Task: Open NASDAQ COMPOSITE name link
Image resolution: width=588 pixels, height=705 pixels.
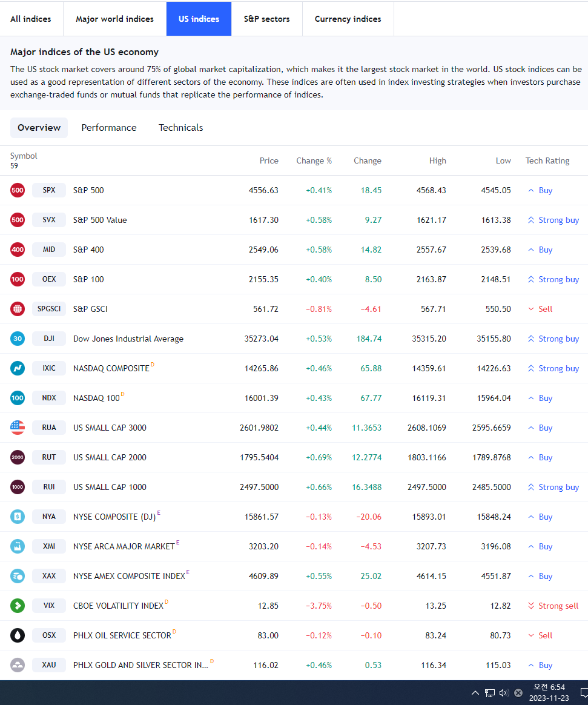Action: [x=111, y=368]
